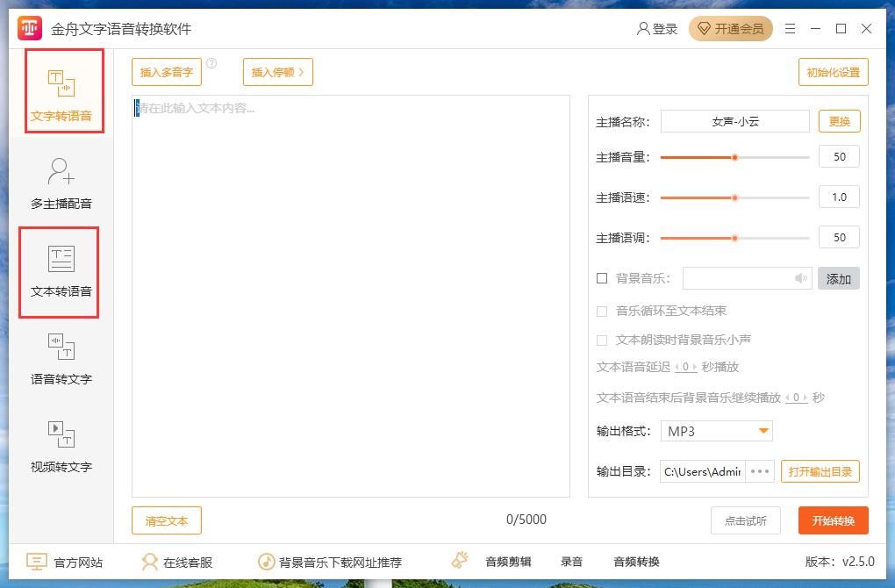Screen dimensions: 895x588
Task: Click the 主播音量 slider handle
Action: coord(734,157)
